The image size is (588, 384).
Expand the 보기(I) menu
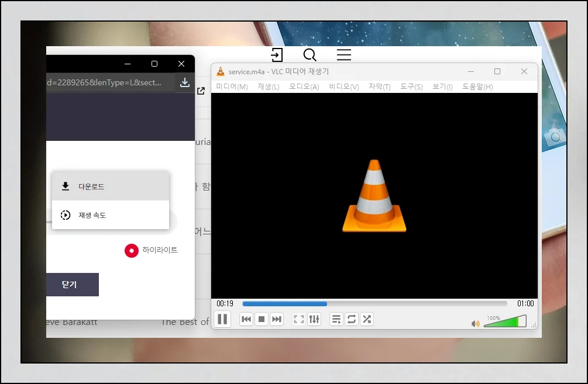[442, 87]
